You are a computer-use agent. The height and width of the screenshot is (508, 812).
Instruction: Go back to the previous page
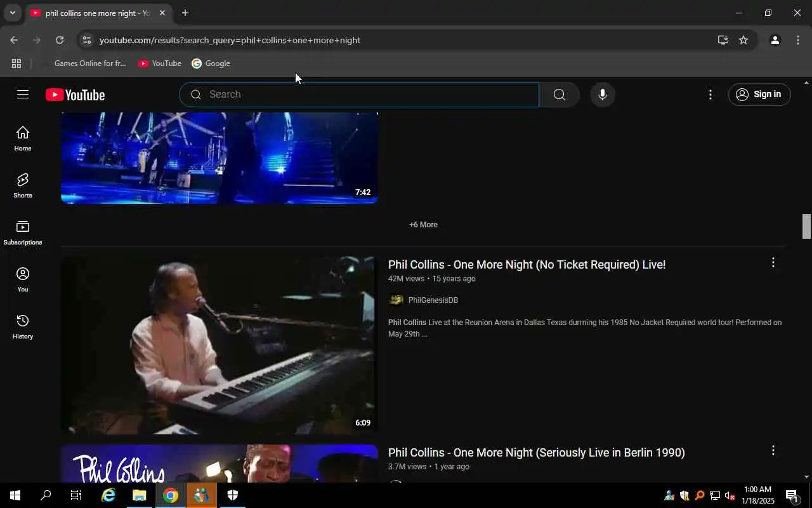14,40
